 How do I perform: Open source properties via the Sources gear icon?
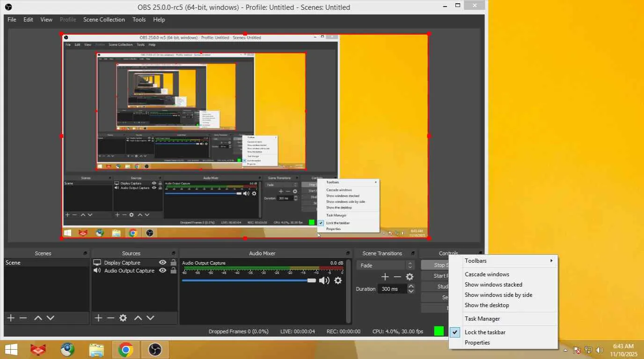pyautogui.click(x=123, y=318)
